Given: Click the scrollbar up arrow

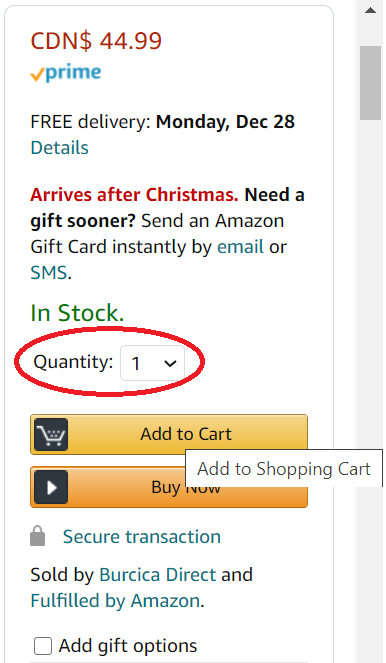Looking at the screenshot, I should pos(370,10).
